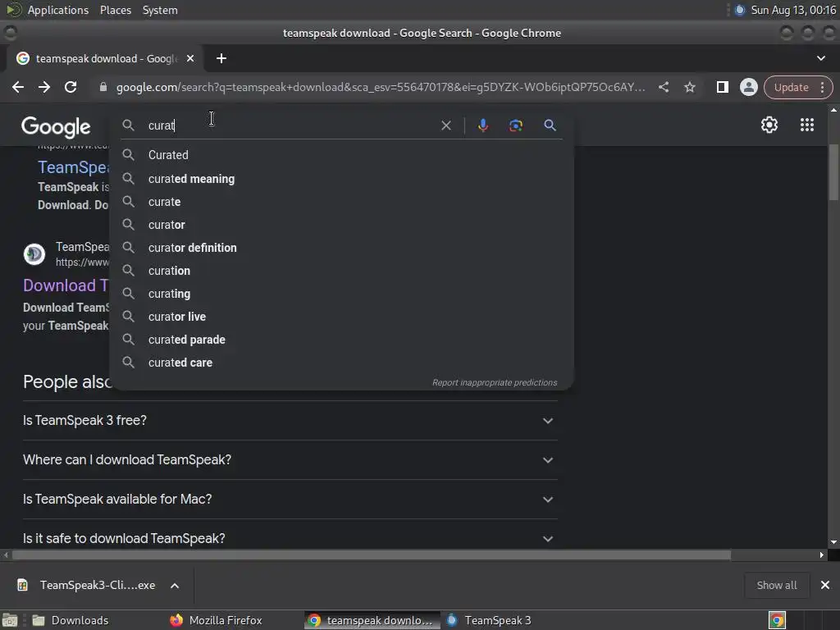This screenshot has width=840, height=630.
Task: Close the downloads bar
Action: tap(825, 585)
